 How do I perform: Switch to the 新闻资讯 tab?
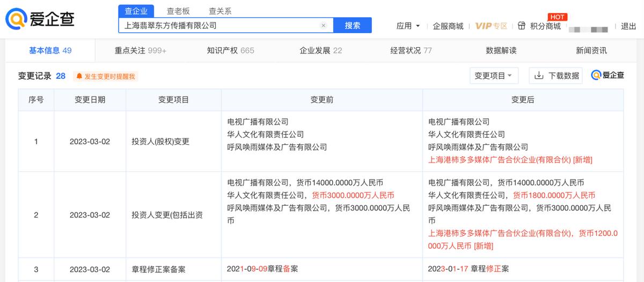click(591, 50)
